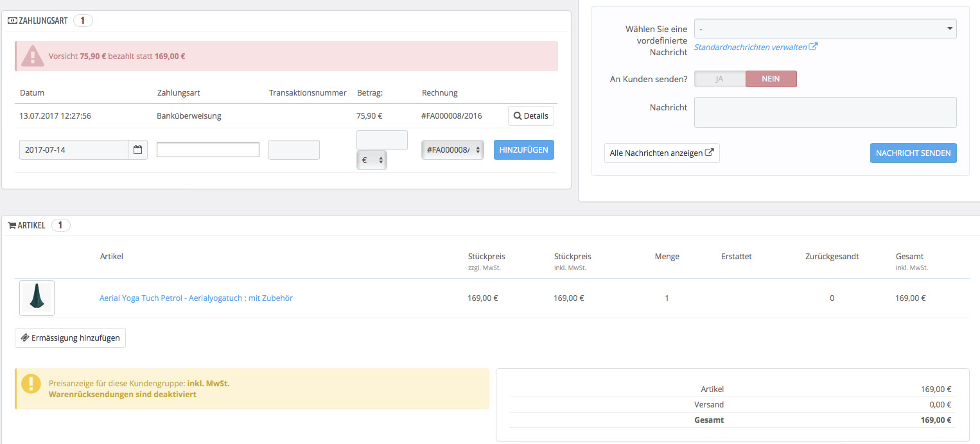
Task: Select payment date 13.07.2017 12:27:56
Action: (55, 116)
